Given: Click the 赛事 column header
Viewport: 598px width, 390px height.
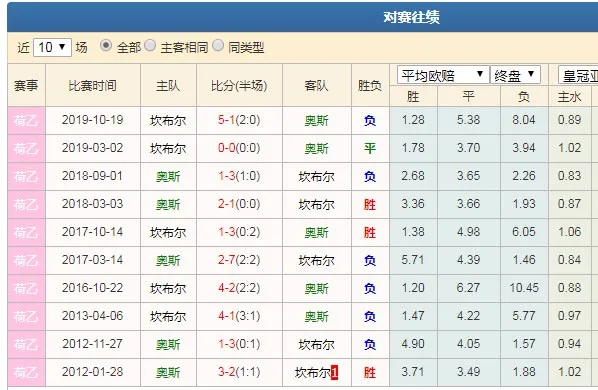Looking at the screenshot, I should (x=26, y=85).
